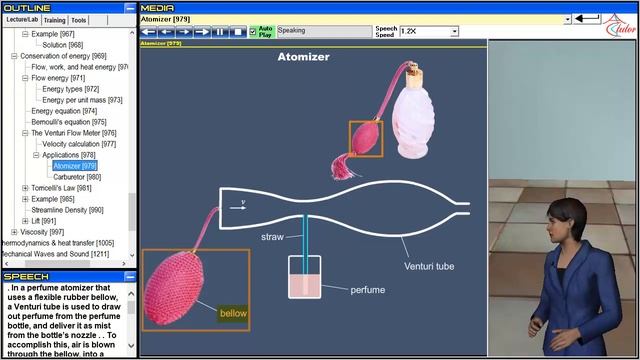Expand the Example [985] node
The height and width of the screenshot is (360, 640).
click(x=25, y=199)
